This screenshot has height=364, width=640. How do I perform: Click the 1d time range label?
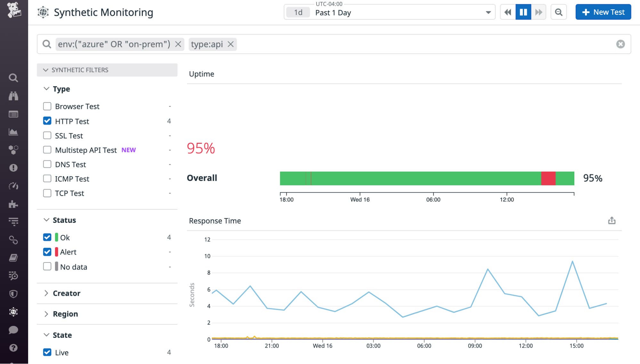298,12
